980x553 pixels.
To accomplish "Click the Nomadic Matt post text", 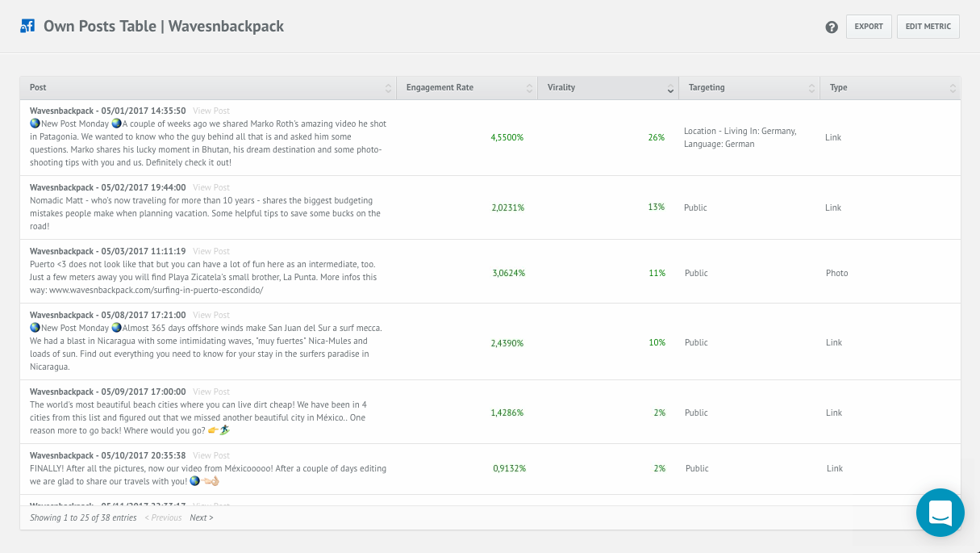I will pos(205,213).
